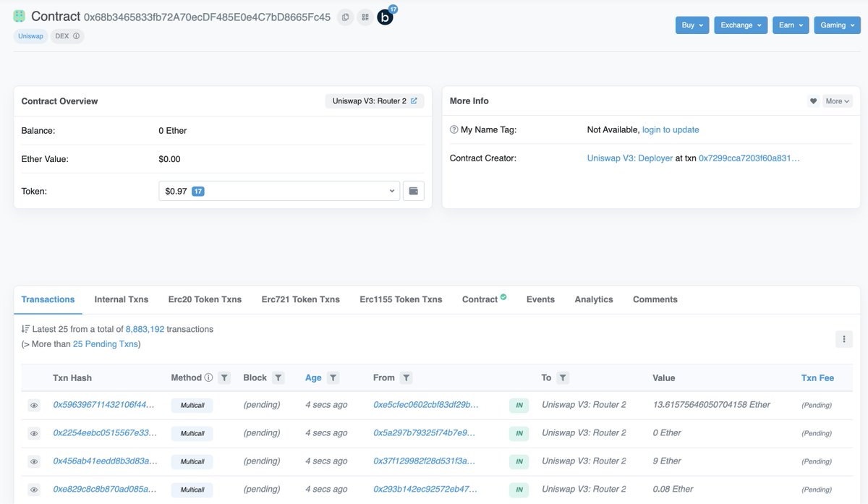Open the Analytics tab

coord(594,299)
